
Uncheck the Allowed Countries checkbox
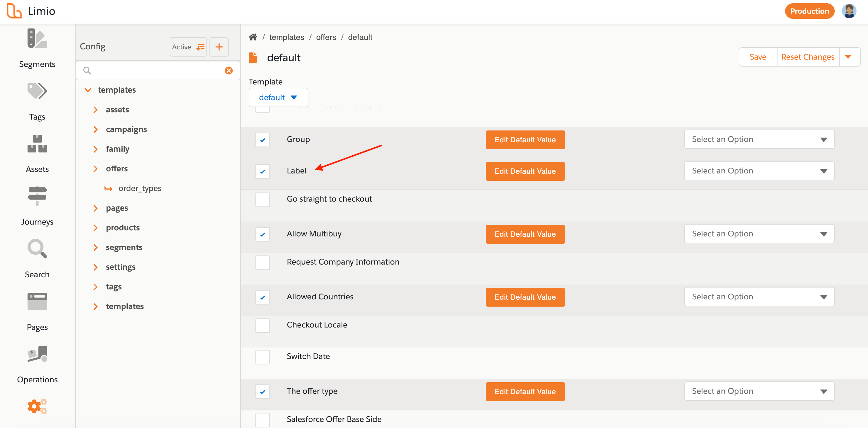pyautogui.click(x=262, y=297)
